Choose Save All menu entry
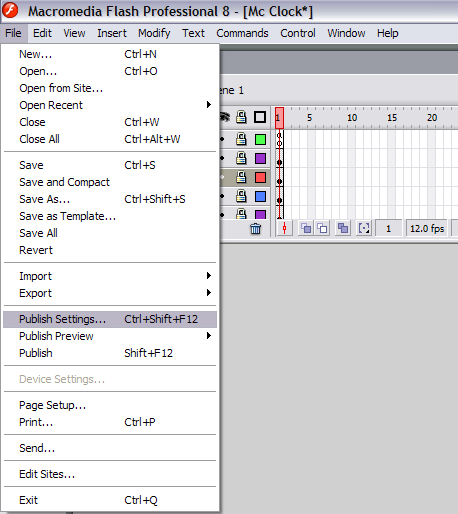Screen dimensions: 458x514 110,233
